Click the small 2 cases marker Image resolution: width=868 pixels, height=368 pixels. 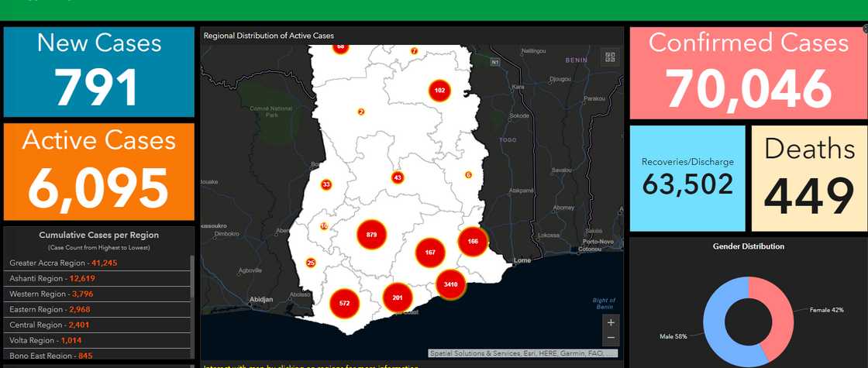(361, 112)
